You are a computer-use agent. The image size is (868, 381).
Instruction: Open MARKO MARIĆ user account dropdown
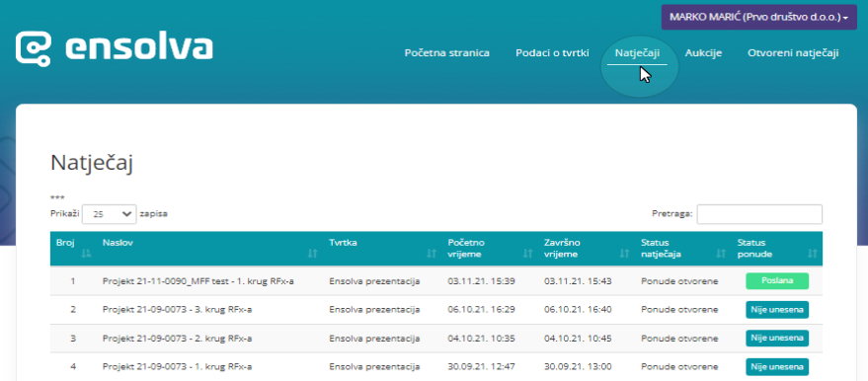(x=759, y=17)
